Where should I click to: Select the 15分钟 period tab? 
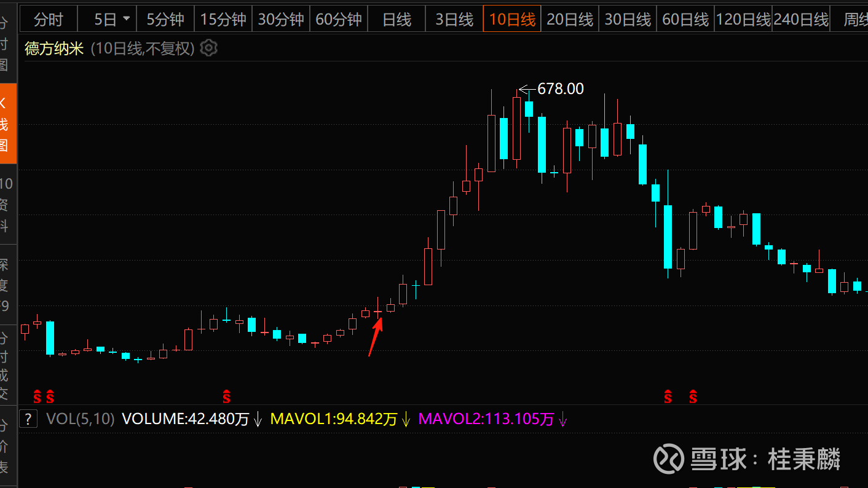pyautogui.click(x=223, y=19)
